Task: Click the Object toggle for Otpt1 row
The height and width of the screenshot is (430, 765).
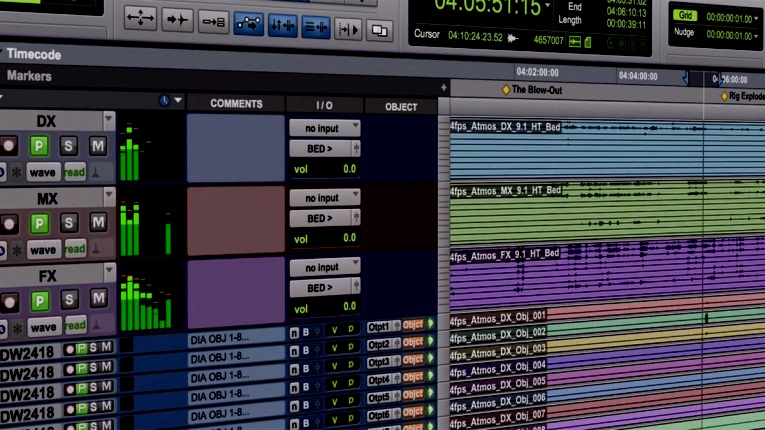Action: 413,325
